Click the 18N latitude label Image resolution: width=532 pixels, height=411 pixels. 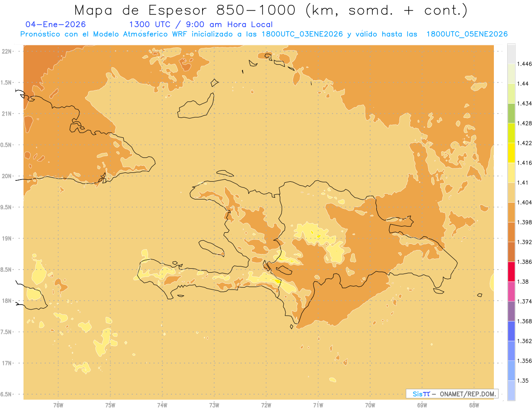[x=7, y=301]
